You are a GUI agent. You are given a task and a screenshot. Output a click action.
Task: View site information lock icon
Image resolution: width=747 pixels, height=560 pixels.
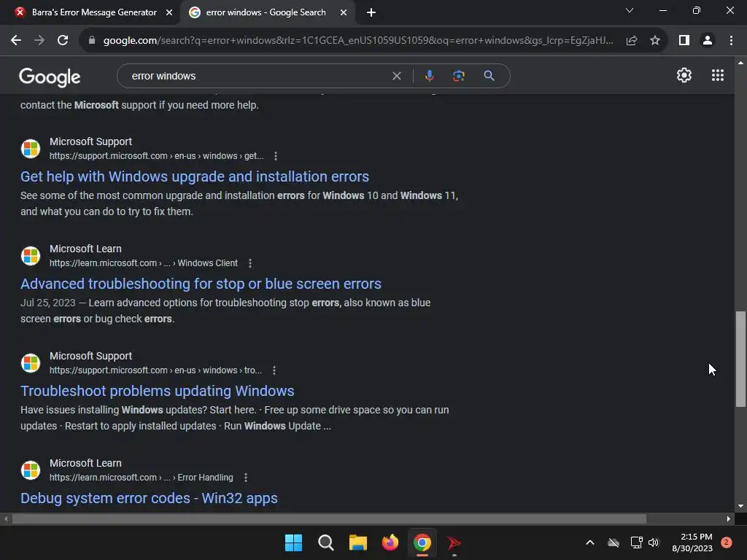(x=92, y=41)
